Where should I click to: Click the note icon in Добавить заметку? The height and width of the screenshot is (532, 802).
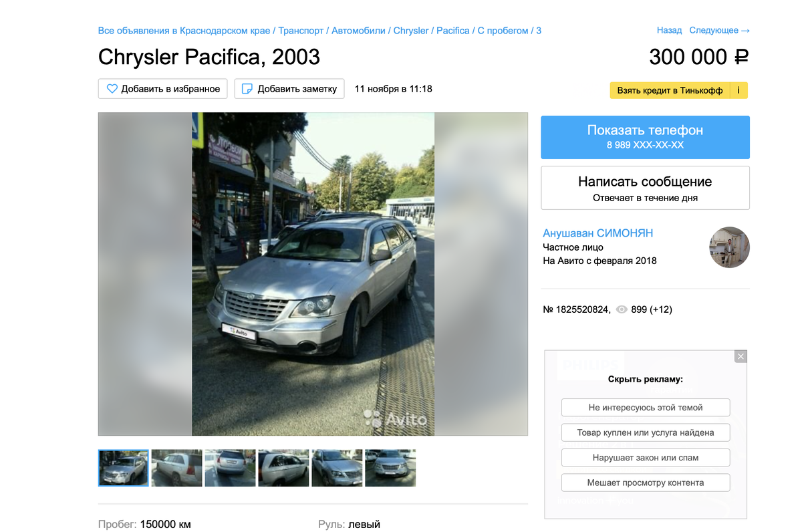(247, 89)
